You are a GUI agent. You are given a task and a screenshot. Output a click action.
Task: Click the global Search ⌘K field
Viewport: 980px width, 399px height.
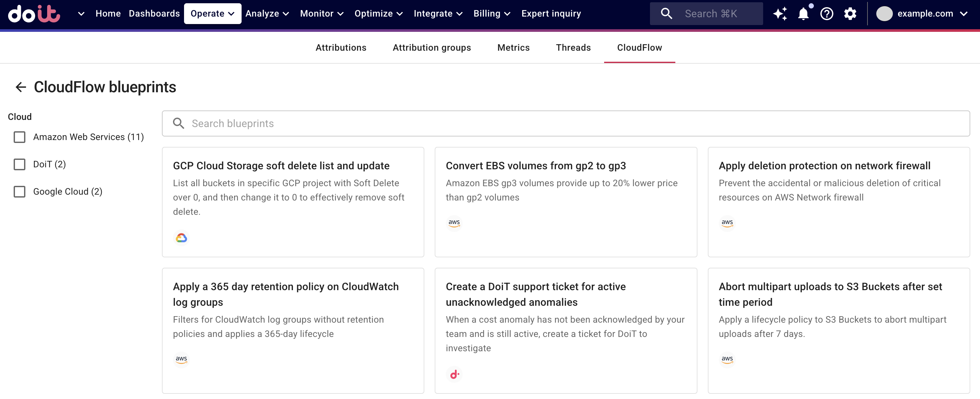[x=706, y=14]
